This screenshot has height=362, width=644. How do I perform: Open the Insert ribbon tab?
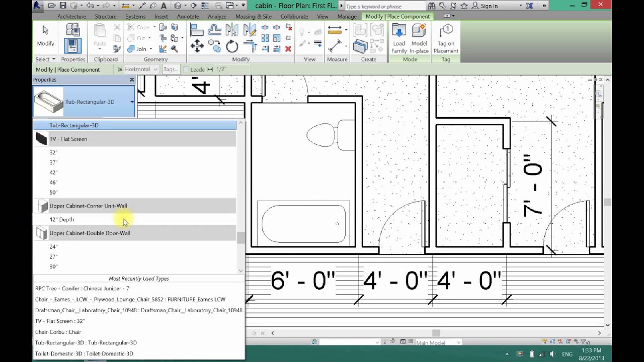click(161, 16)
